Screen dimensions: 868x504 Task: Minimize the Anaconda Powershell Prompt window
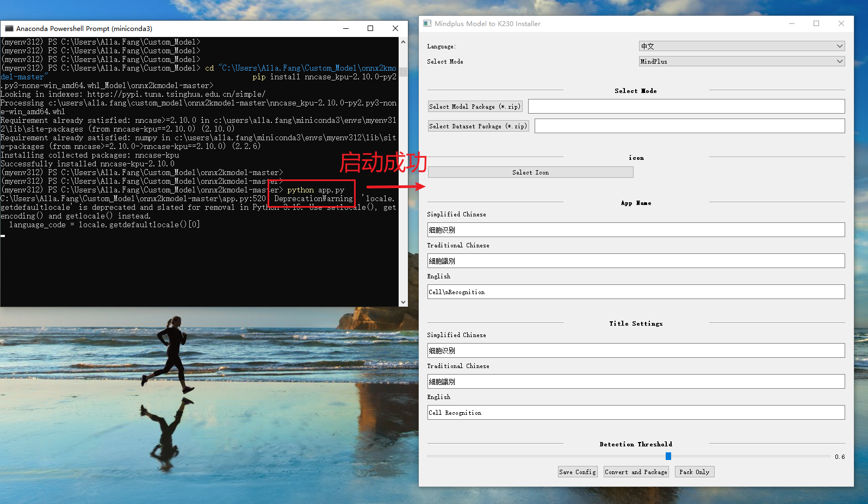point(346,28)
